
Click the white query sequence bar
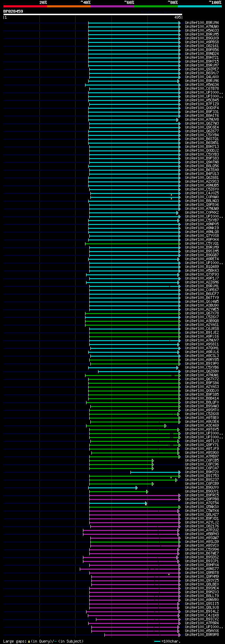93,14
